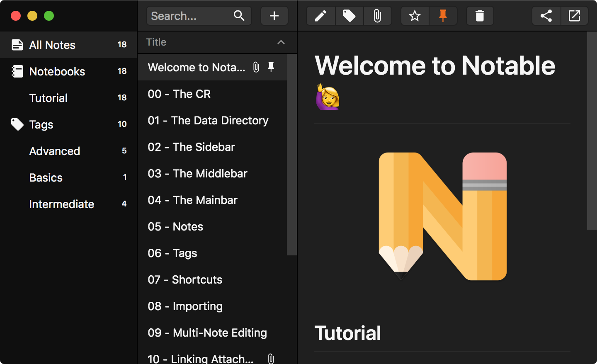Select the Advanced tag

coord(68,151)
